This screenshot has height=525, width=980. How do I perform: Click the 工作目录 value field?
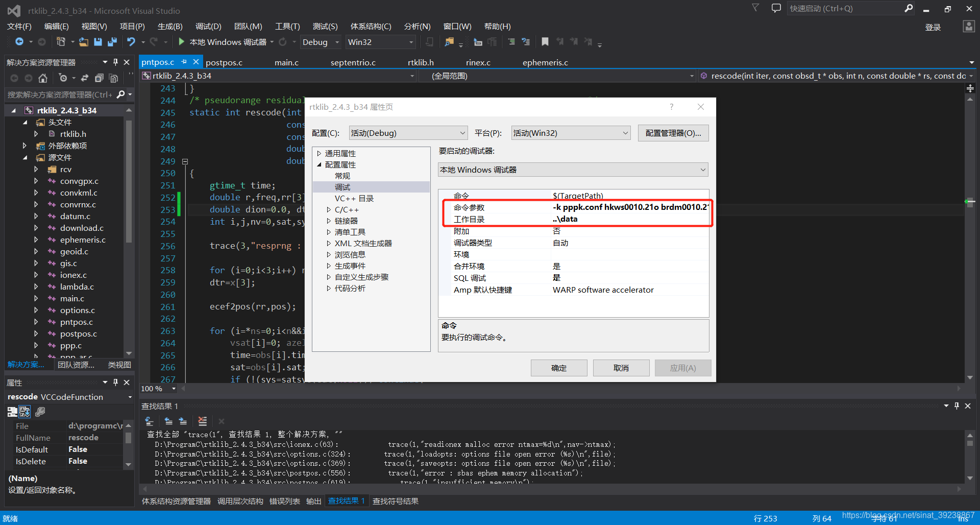pos(630,219)
